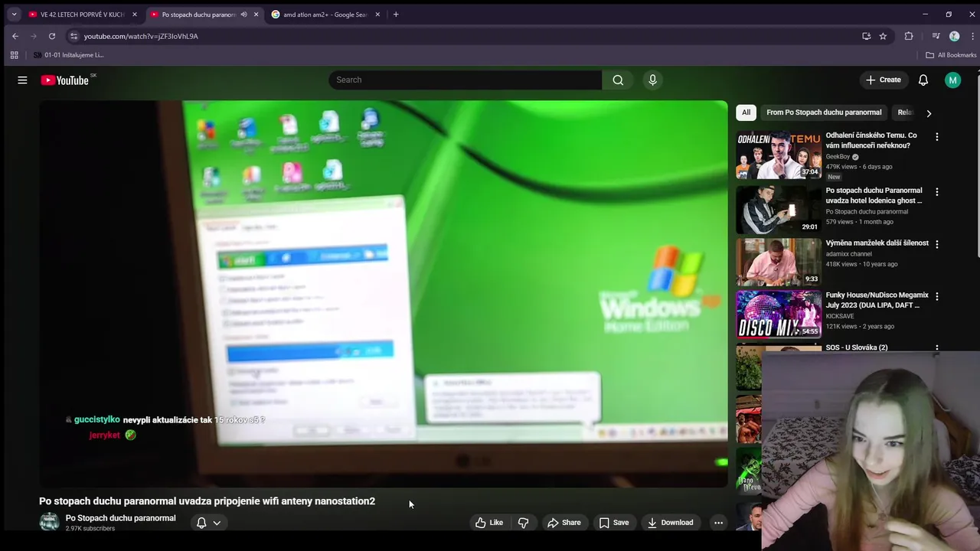Save the video to a playlist
The height and width of the screenshot is (551, 980).
tap(614, 523)
